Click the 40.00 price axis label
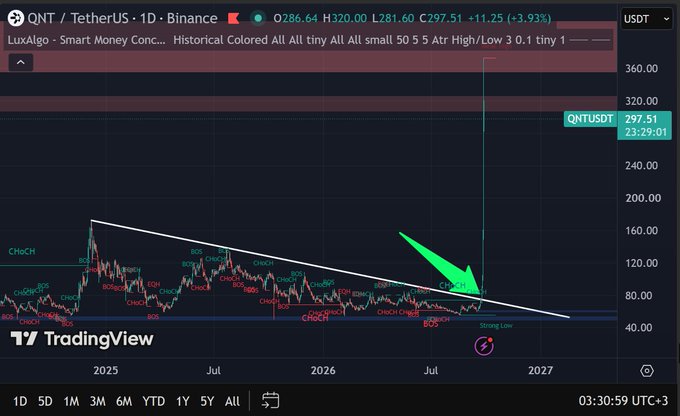Image resolution: width=680 pixels, height=416 pixels. coord(638,328)
